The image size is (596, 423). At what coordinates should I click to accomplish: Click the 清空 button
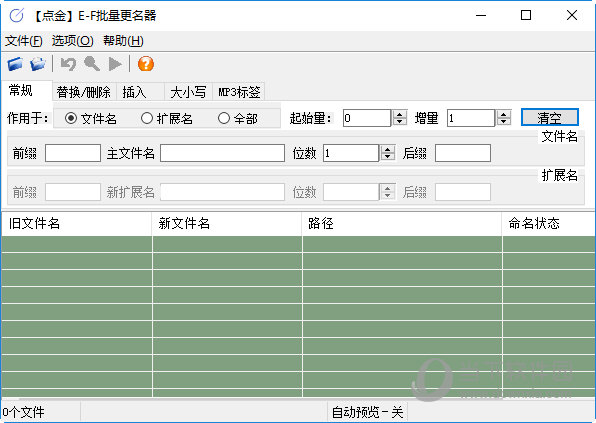click(x=550, y=117)
